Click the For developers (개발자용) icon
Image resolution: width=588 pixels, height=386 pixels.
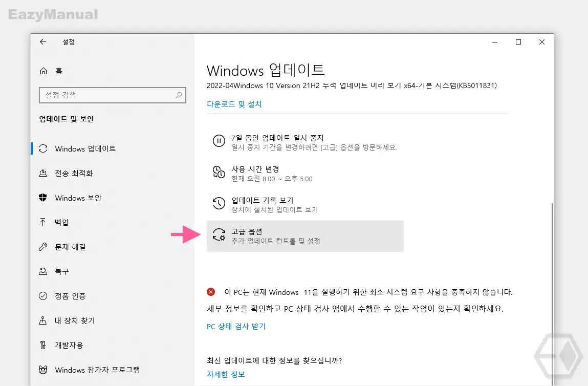click(x=43, y=345)
